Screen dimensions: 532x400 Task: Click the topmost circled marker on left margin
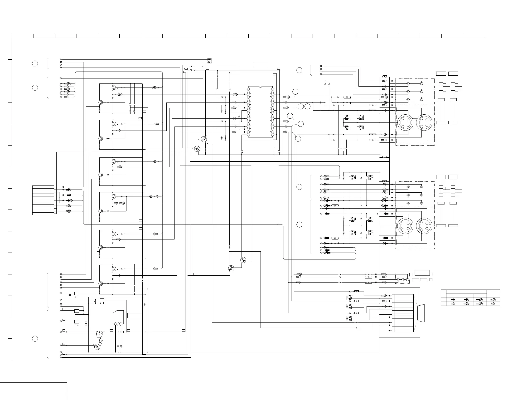pyautogui.click(x=35, y=63)
